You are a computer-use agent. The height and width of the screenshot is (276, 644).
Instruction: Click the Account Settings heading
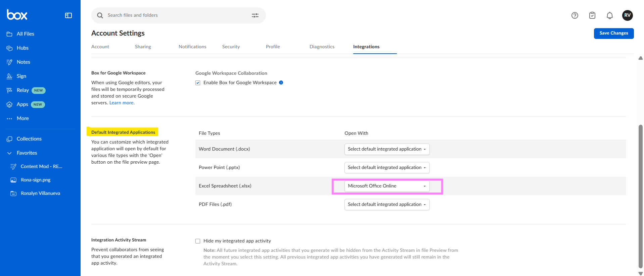coord(118,33)
